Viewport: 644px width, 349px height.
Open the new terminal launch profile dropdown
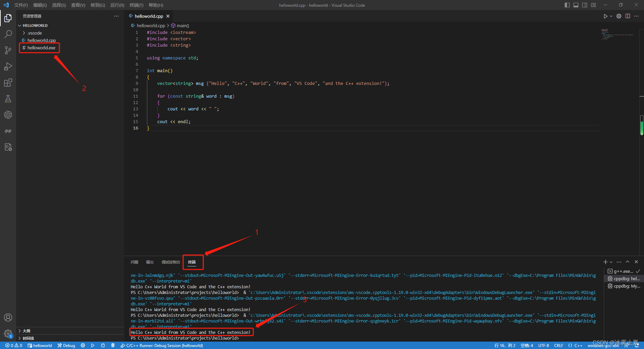click(611, 262)
